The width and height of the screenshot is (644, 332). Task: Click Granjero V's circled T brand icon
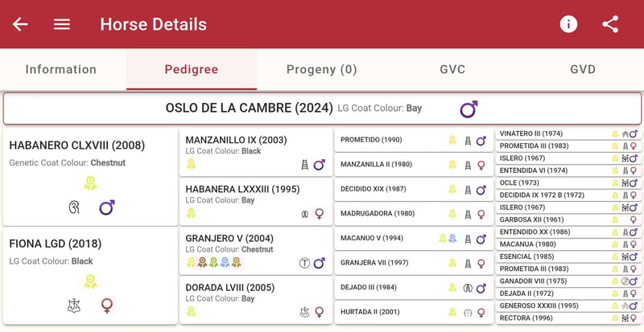click(304, 263)
